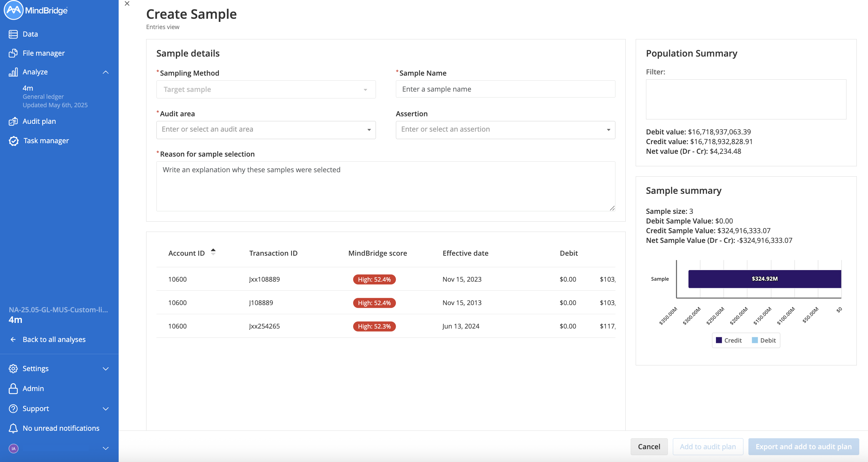Viewport: 868px width, 462px height.
Task: Toggle Debit in the chart legend
Action: (x=764, y=340)
